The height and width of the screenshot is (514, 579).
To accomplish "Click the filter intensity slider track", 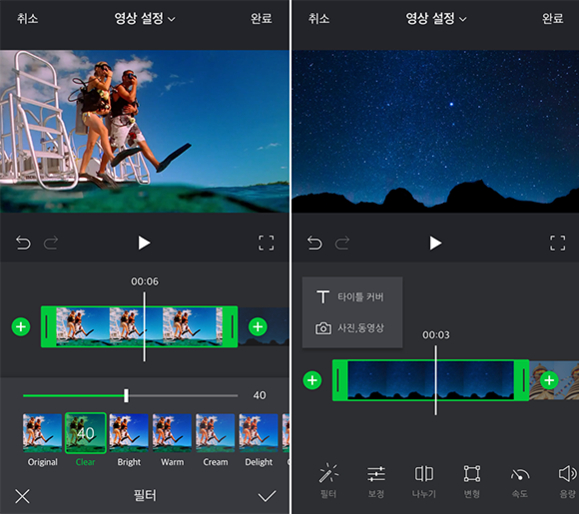I will pos(130,395).
